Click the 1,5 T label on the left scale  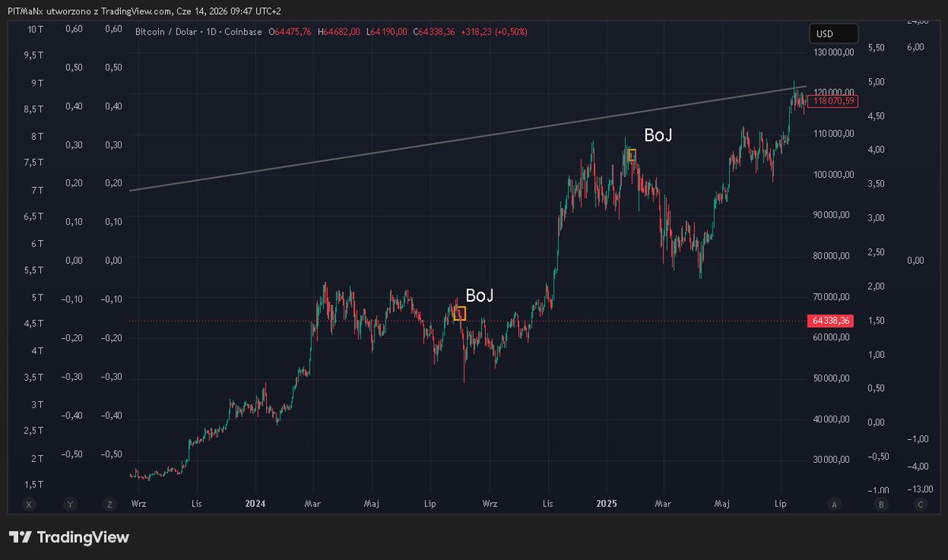pyautogui.click(x=35, y=484)
